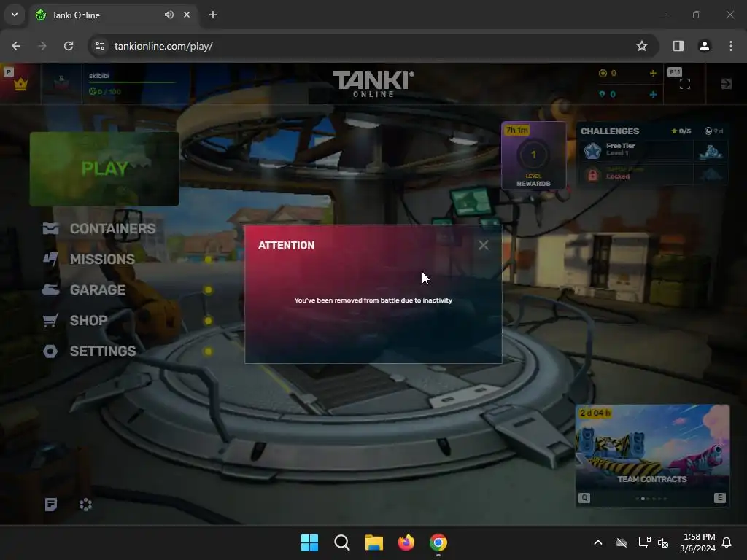Screen dimensions: 747x560
Task: Click the Missions flag icon
Action: coord(50,259)
